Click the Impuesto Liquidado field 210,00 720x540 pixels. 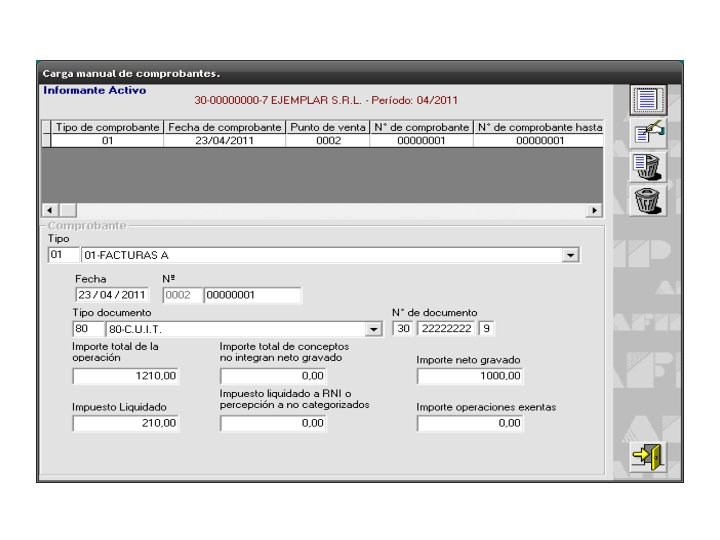(125, 423)
